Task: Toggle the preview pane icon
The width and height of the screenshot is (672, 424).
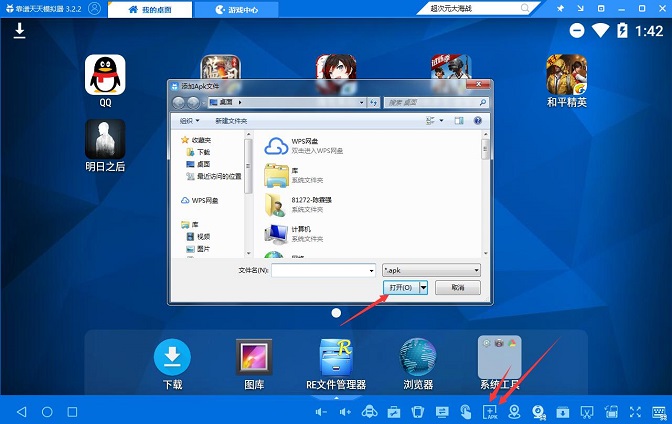Action: point(459,121)
